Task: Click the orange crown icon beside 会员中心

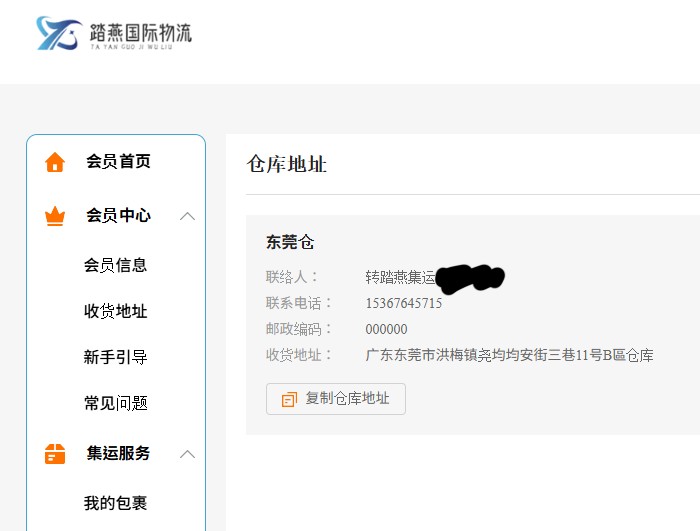Action: tap(55, 216)
